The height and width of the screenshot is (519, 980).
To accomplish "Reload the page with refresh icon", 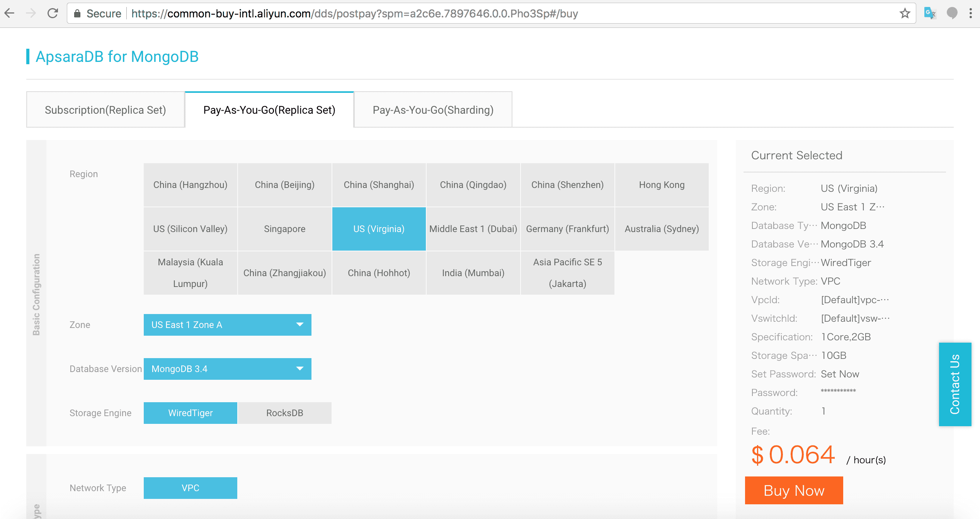I will (53, 14).
